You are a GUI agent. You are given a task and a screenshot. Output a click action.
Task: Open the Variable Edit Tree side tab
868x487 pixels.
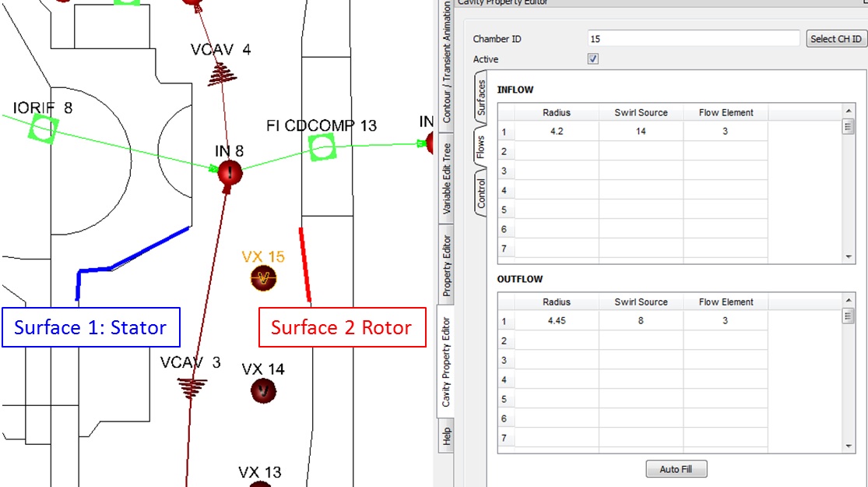[446, 179]
